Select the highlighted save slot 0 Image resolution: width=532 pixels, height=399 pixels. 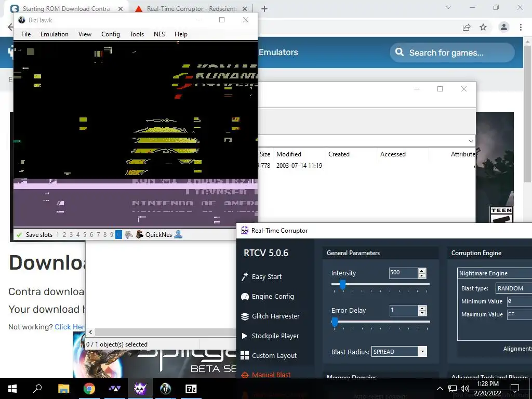118,234
